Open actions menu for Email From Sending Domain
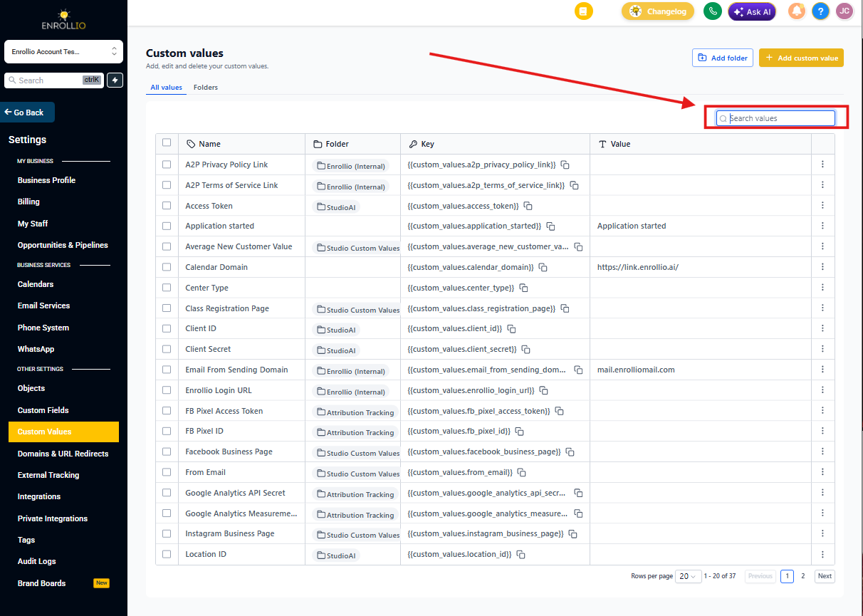The width and height of the screenshot is (863, 616). (x=822, y=370)
